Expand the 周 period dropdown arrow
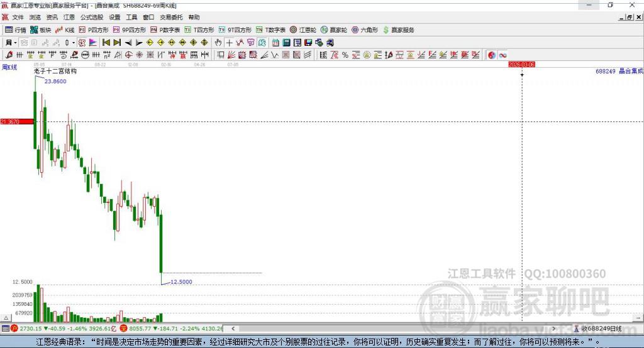The height and width of the screenshot is (348, 644). tap(15, 43)
